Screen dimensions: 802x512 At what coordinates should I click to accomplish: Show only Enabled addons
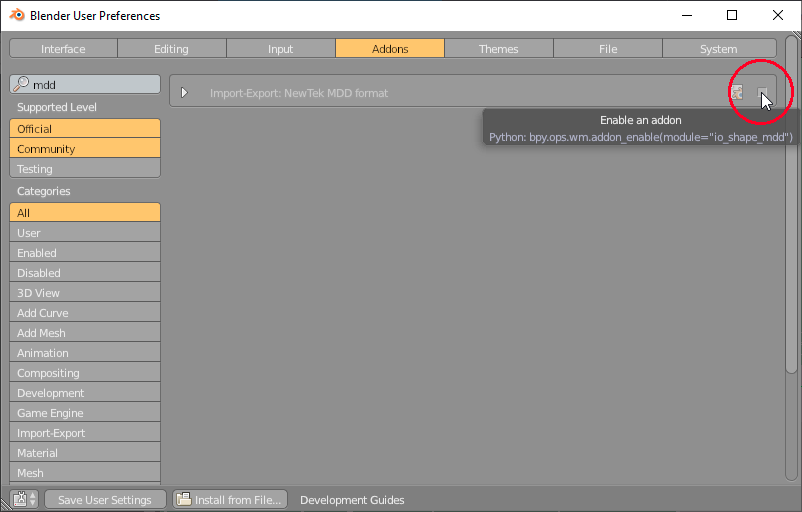click(85, 253)
